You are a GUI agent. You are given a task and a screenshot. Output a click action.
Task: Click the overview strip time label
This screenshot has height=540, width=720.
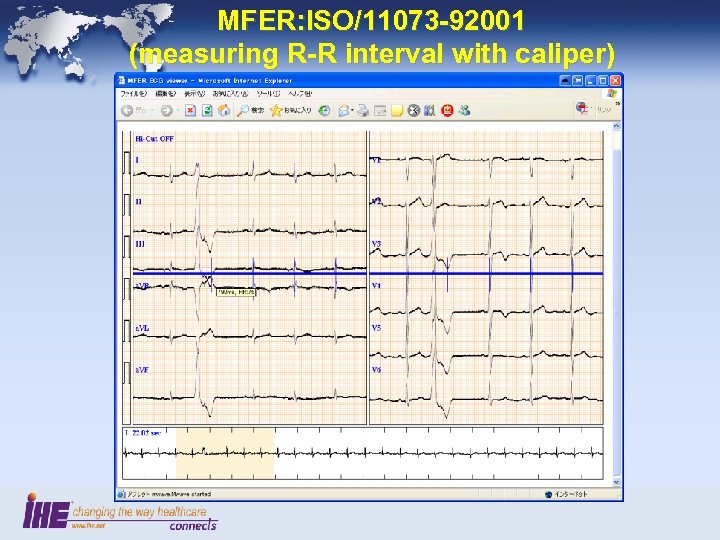coord(143,433)
